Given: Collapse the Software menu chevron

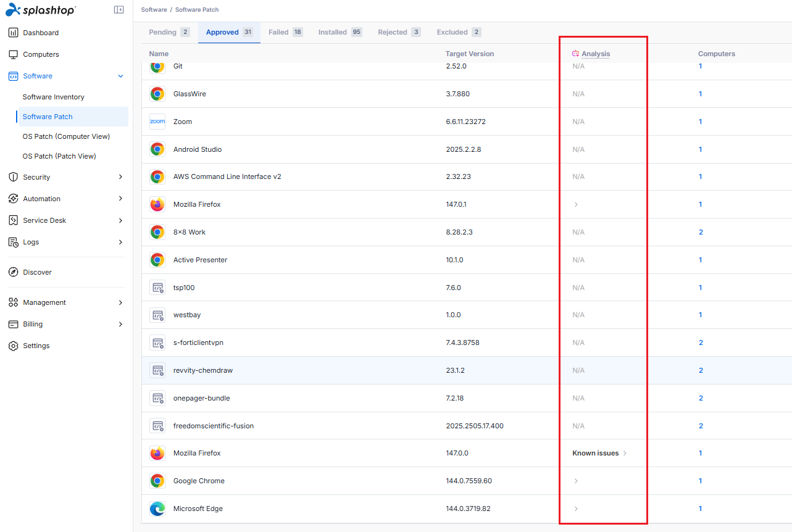Looking at the screenshot, I should click(120, 76).
